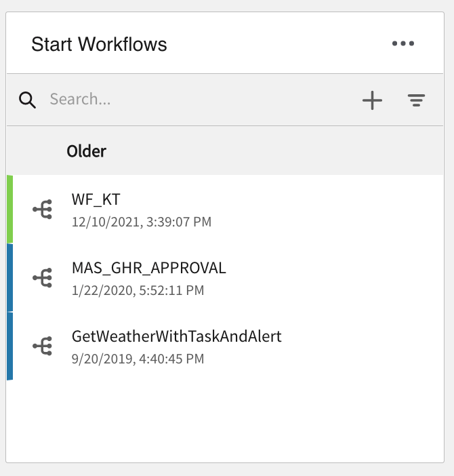
Task: Click the 9/20/2019 timestamp under GetWeatherWithTaskAndAlert
Action: tap(138, 358)
